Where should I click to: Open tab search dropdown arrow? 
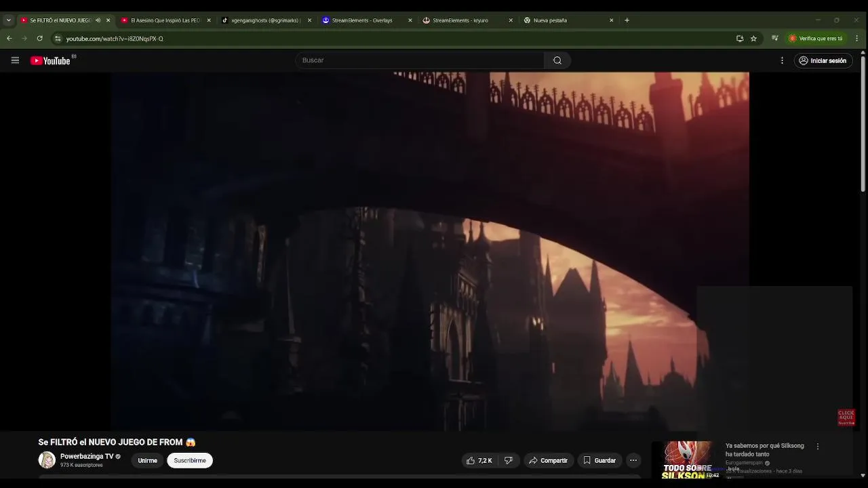click(8, 20)
